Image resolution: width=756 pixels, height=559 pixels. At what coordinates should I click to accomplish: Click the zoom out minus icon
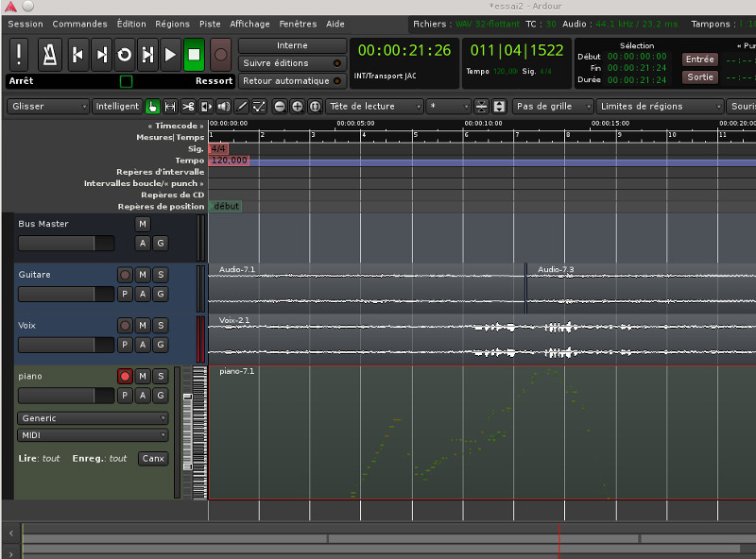click(280, 107)
